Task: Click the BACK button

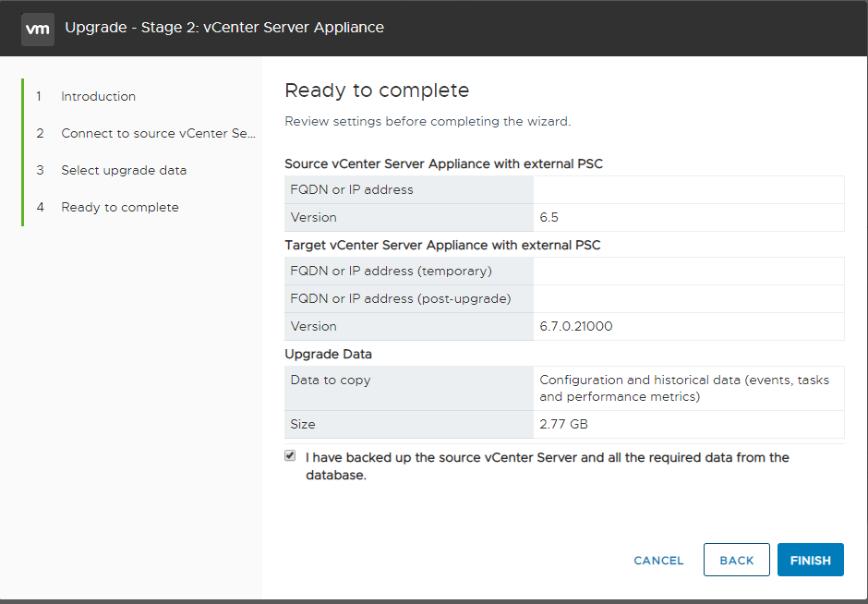Action: (x=736, y=560)
